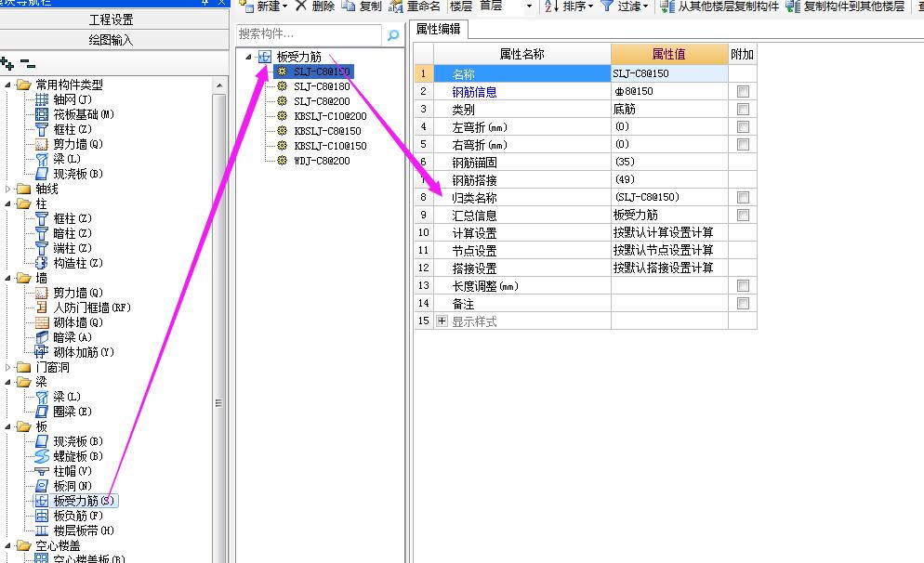Image resolution: width=924 pixels, height=563 pixels.
Task: Toggle the 类别 附加 checkbox
Action: (x=743, y=109)
